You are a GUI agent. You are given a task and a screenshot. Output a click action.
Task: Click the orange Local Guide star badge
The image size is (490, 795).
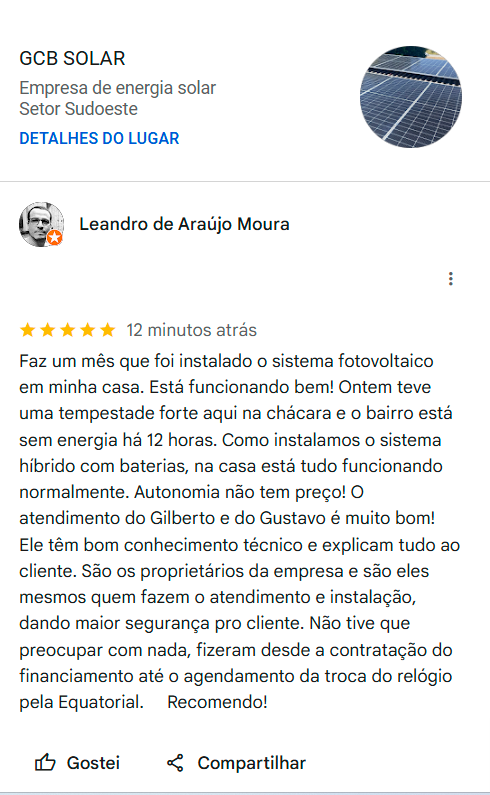55,237
